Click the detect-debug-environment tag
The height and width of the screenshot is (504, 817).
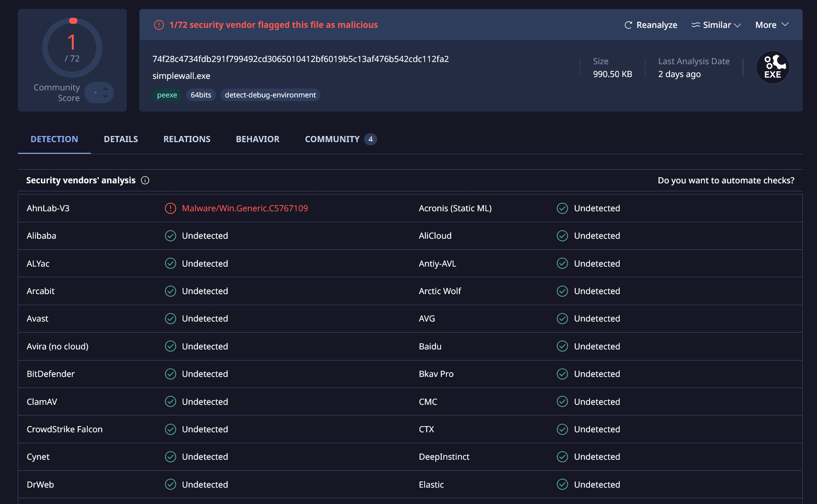pyautogui.click(x=270, y=95)
